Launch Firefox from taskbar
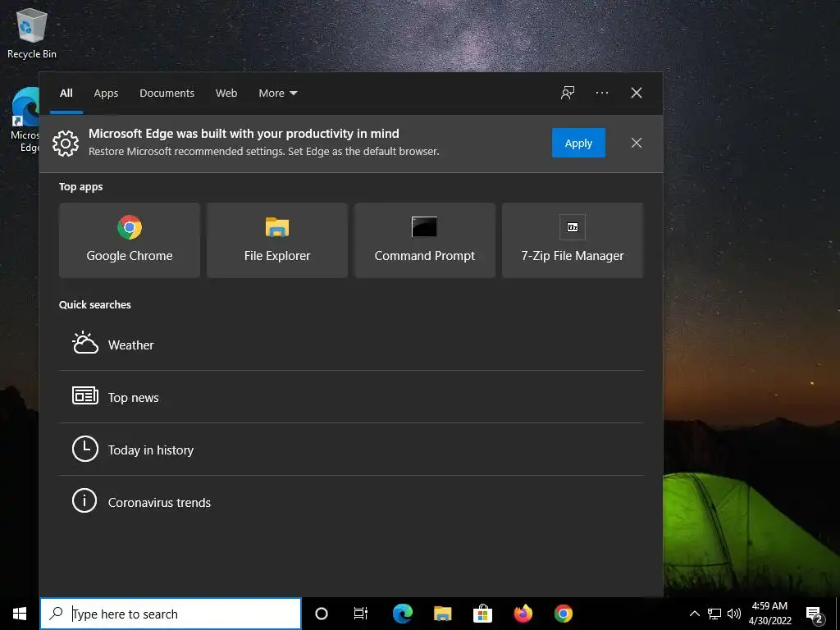 point(523,614)
